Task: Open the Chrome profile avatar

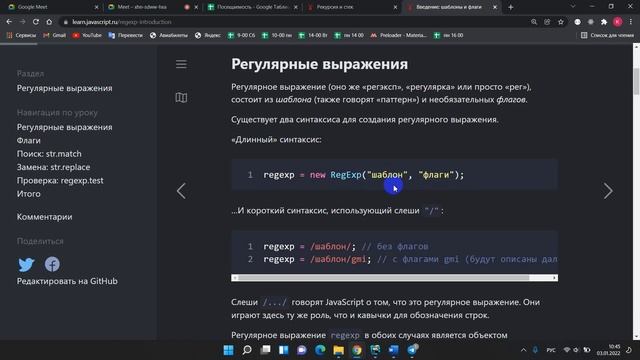Action: [x=618, y=22]
